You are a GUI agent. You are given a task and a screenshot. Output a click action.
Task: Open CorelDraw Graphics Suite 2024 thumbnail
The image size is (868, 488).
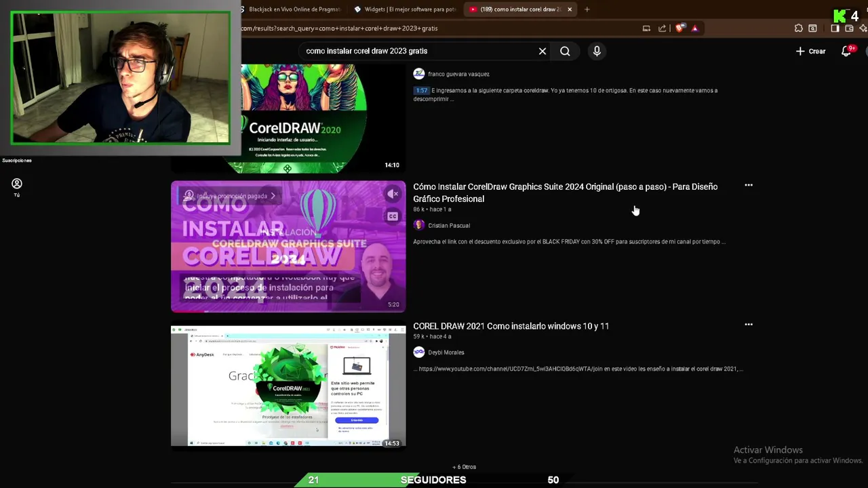288,246
